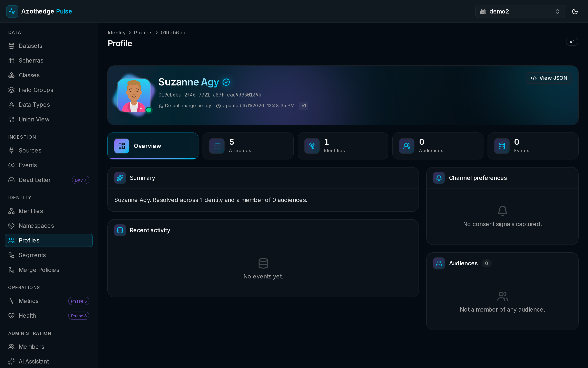Click the Events broadcast icon in sidebar
Screen dimensions: 588x368
11,165
